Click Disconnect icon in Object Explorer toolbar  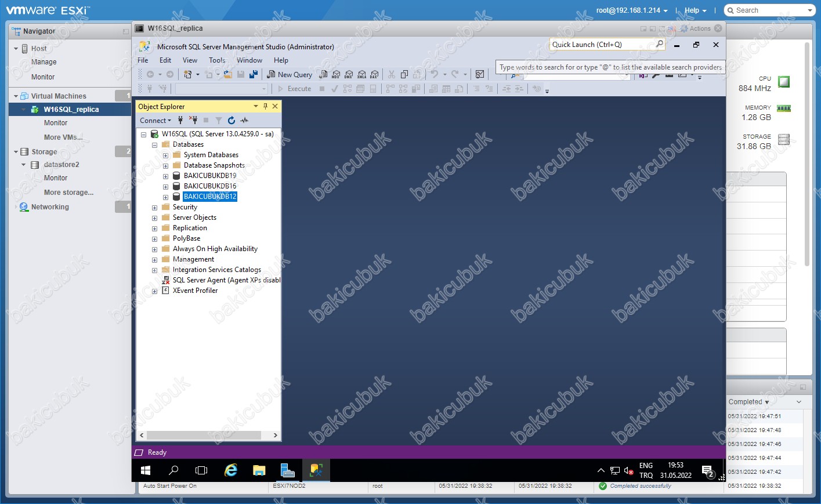click(193, 120)
